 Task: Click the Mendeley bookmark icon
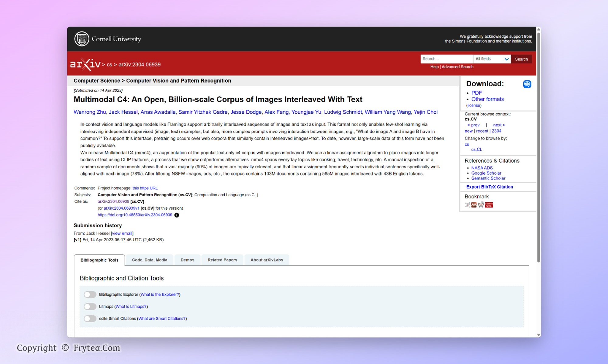pyautogui.click(x=474, y=205)
